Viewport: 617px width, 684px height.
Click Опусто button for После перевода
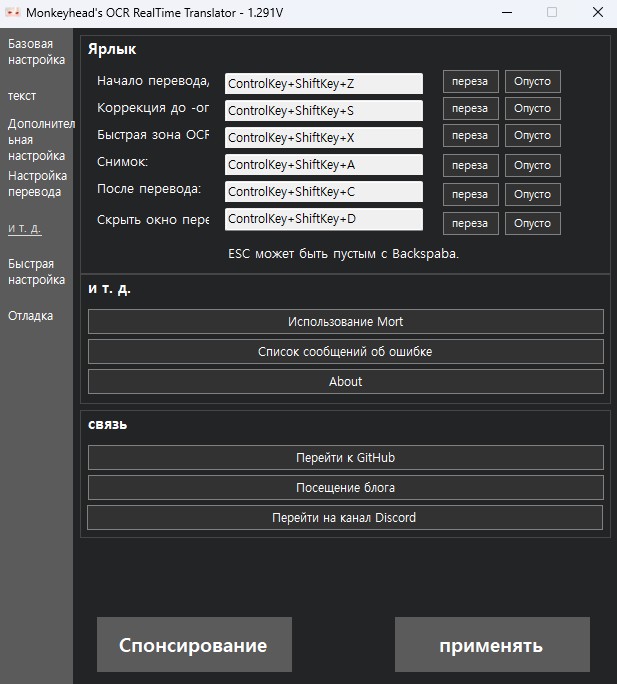click(533, 194)
